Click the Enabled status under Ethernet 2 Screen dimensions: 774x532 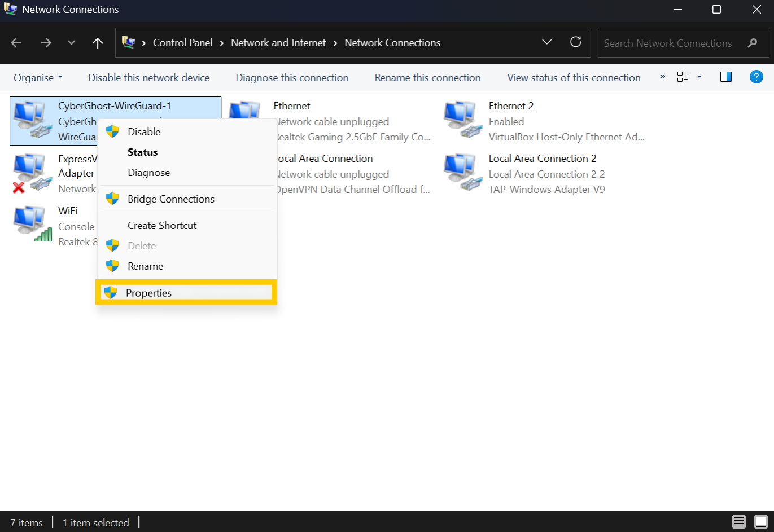click(506, 122)
